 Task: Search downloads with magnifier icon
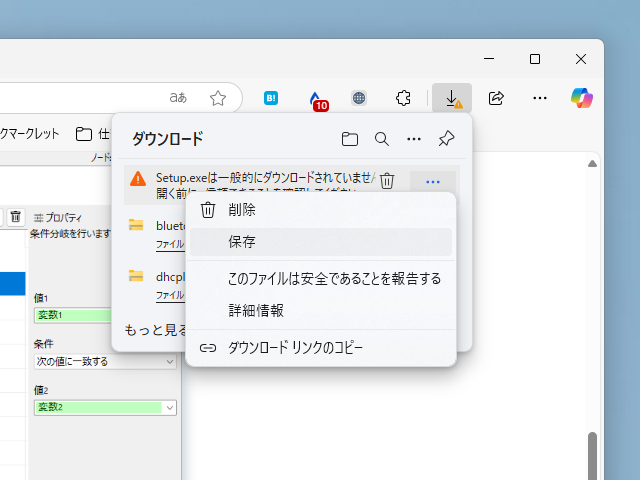point(382,139)
